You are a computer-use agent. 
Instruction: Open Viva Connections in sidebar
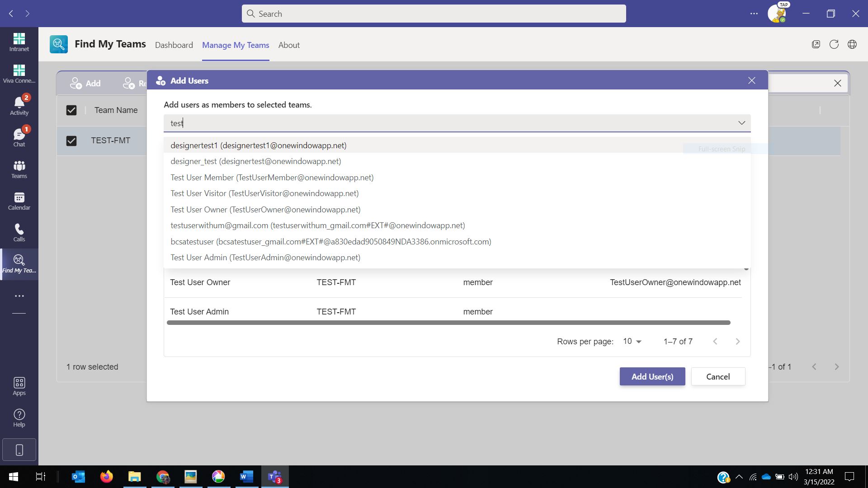19,74
